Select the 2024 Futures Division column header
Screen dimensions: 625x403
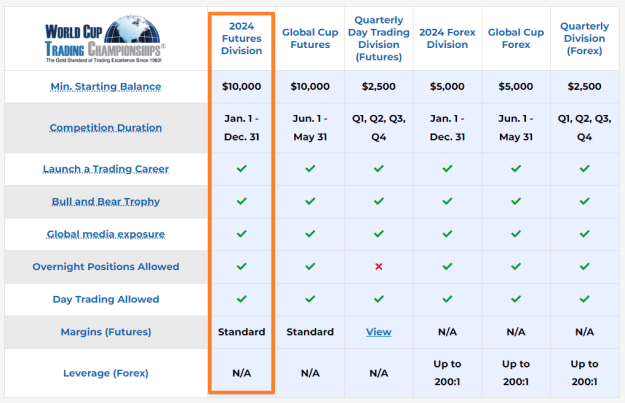pyautogui.click(x=242, y=39)
